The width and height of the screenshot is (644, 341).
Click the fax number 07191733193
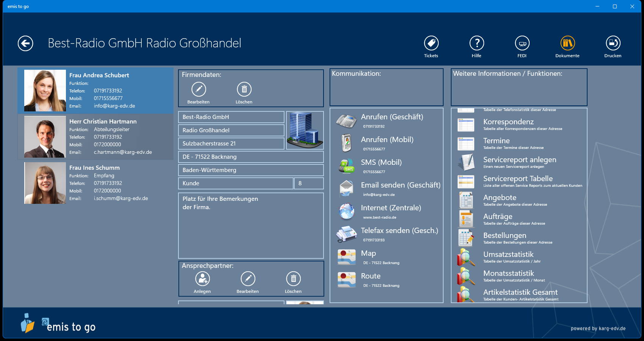(x=374, y=240)
